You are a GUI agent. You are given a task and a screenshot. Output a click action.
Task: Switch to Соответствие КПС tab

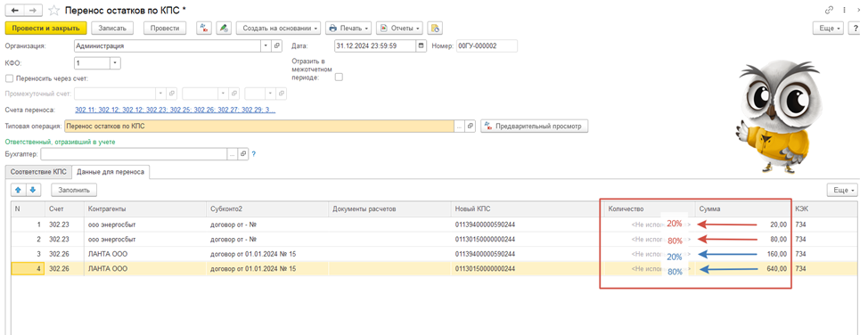[38, 172]
